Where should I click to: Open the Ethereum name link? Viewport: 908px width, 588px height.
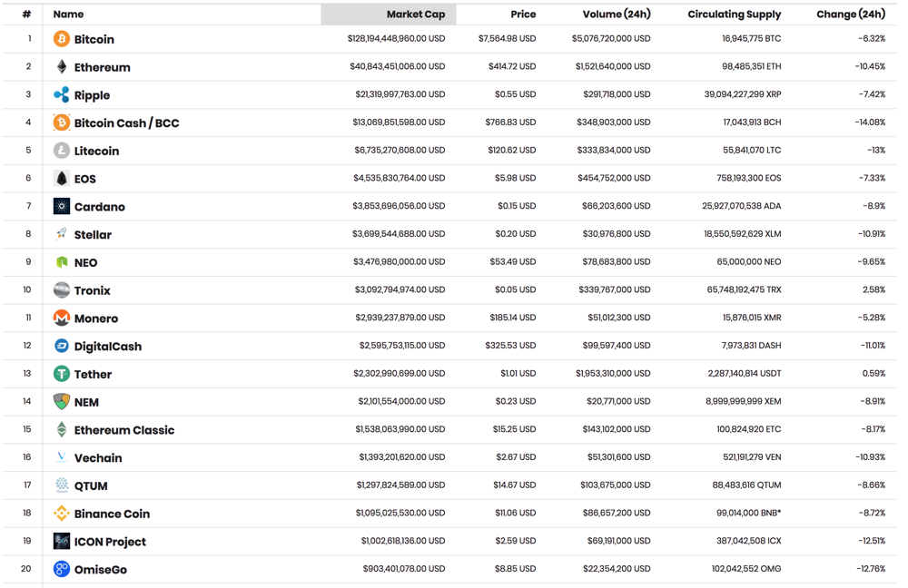[102, 67]
